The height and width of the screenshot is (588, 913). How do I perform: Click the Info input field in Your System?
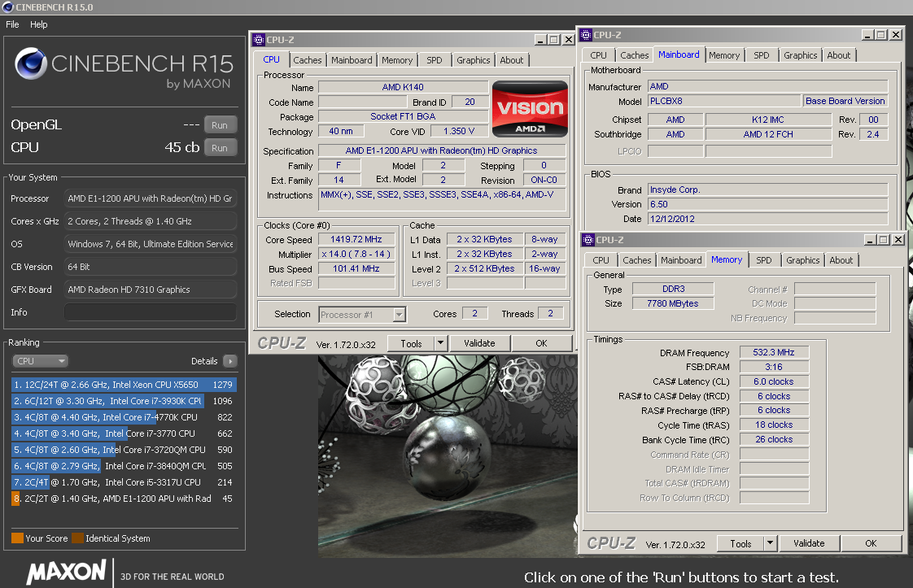click(151, 312)
